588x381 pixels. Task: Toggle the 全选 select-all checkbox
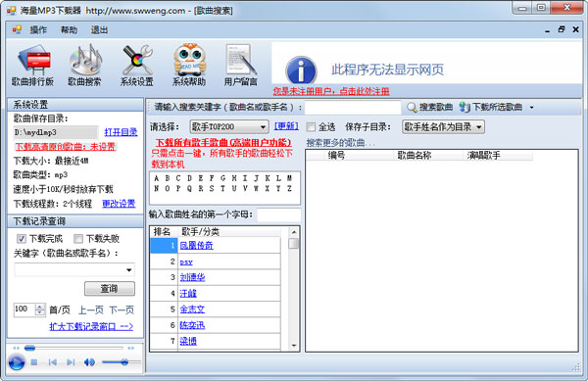pyautogui.click(x=311, y=127)
